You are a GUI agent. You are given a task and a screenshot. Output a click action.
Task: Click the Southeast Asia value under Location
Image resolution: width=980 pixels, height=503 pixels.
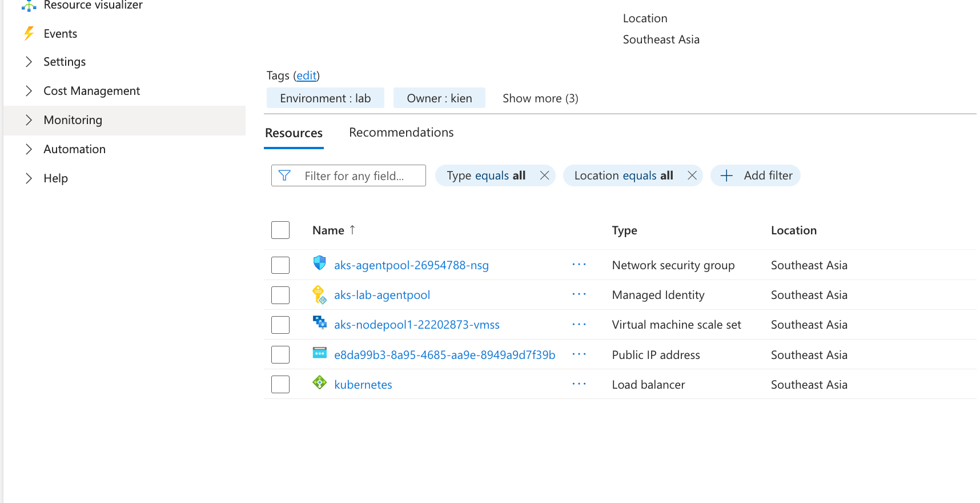(661, 39)
